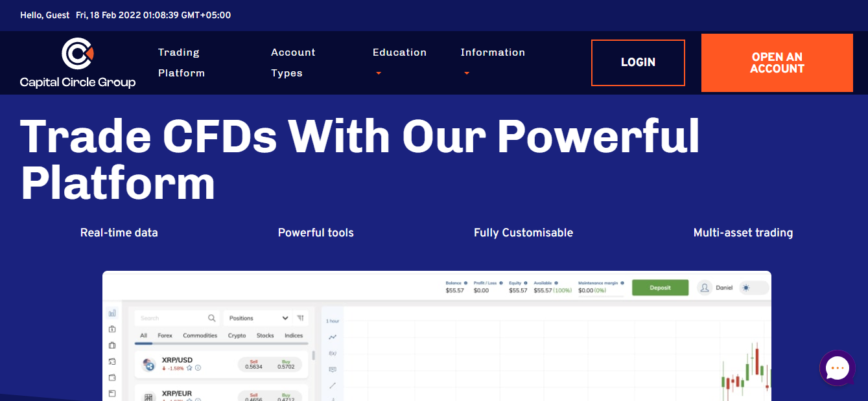Open the Information menu item
The image size is (868, 401).
[493, 52]
